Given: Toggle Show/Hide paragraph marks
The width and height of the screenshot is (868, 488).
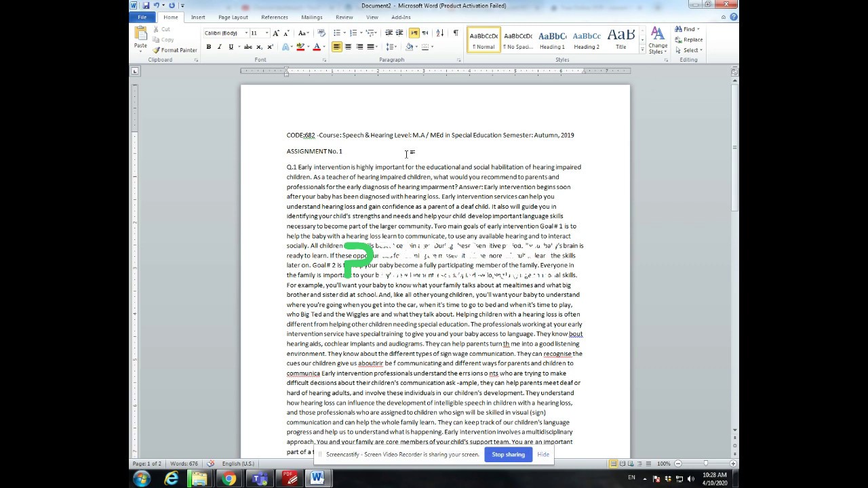Looking at the screenshot, I should [456, 33].
